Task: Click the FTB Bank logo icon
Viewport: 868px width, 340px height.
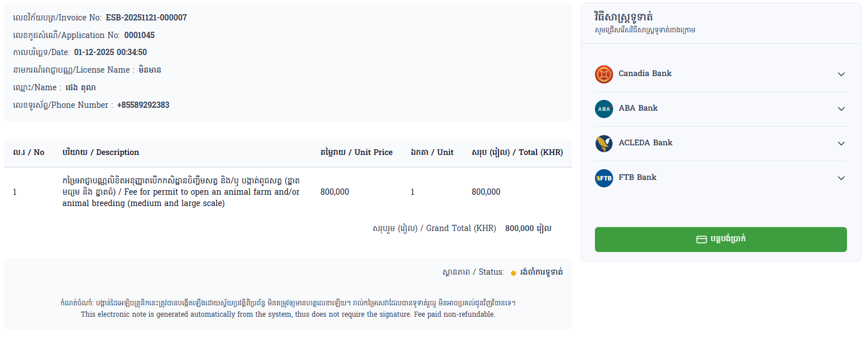Action: [x=604, y=178]
